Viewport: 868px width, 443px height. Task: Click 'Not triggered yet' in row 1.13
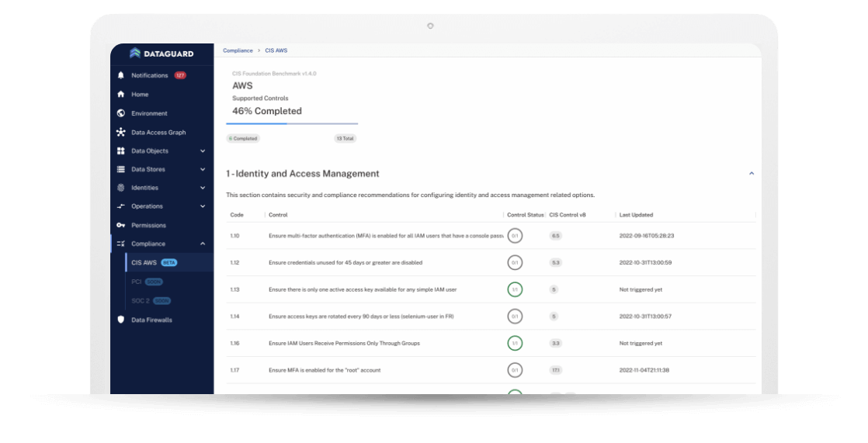[641, 289]
